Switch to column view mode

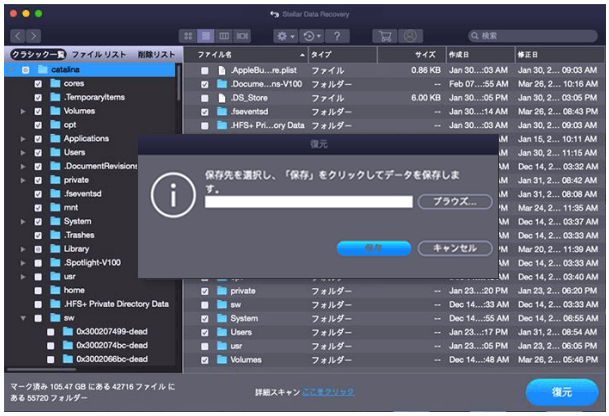(224, 36)
